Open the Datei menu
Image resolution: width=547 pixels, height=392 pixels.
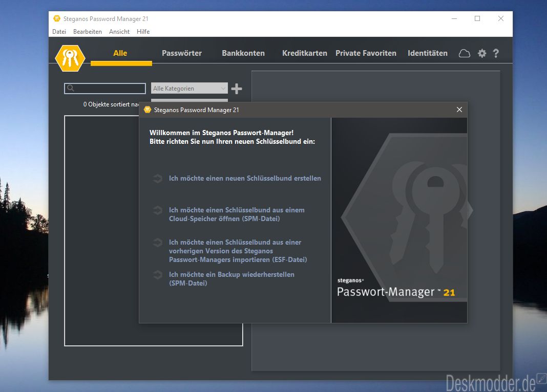(x=59, y=31)
